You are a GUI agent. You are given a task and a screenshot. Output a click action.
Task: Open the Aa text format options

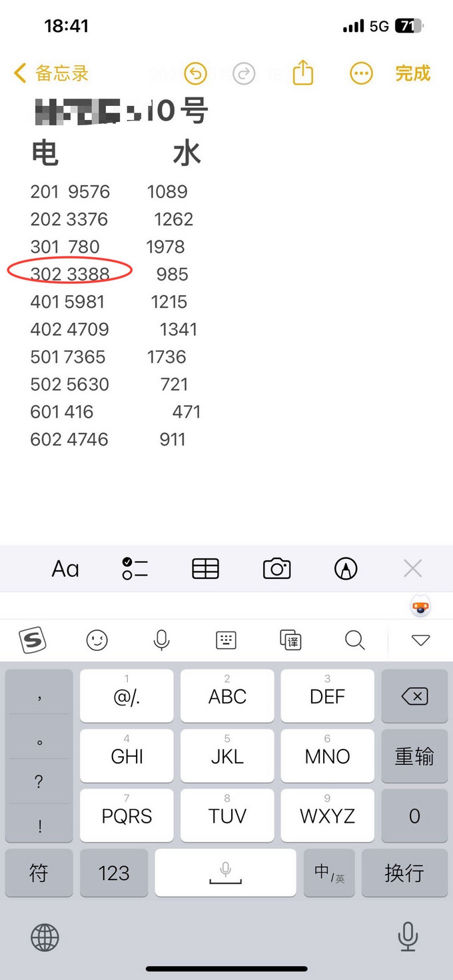[x=65, y=569]
